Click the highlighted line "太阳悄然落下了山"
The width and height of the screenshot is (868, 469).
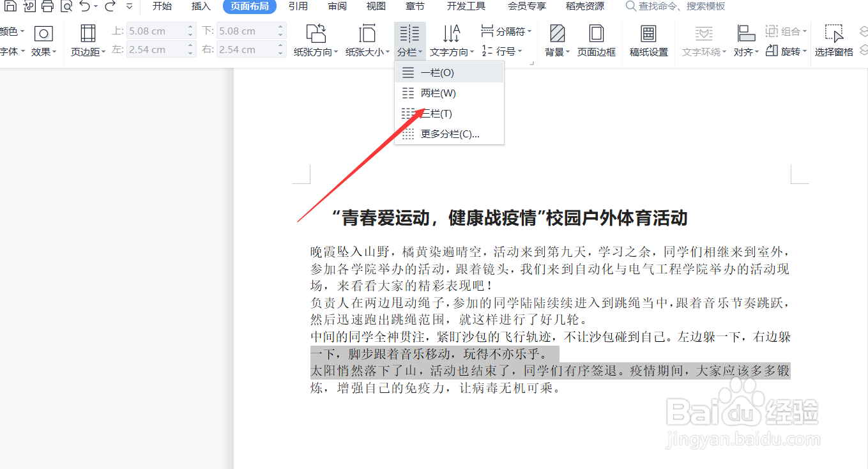pos(550,371)
